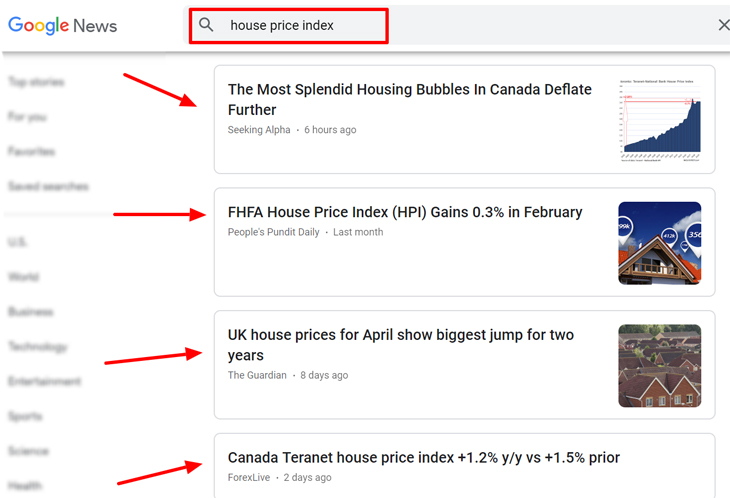Image resolution: width=730 pixels, height=498 pixels.
Task: Select For you in the sidebar
Action: pos(27,117)
